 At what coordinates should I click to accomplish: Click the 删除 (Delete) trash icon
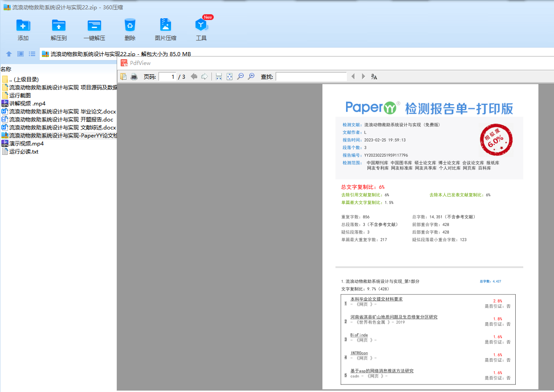coord(130,25)
